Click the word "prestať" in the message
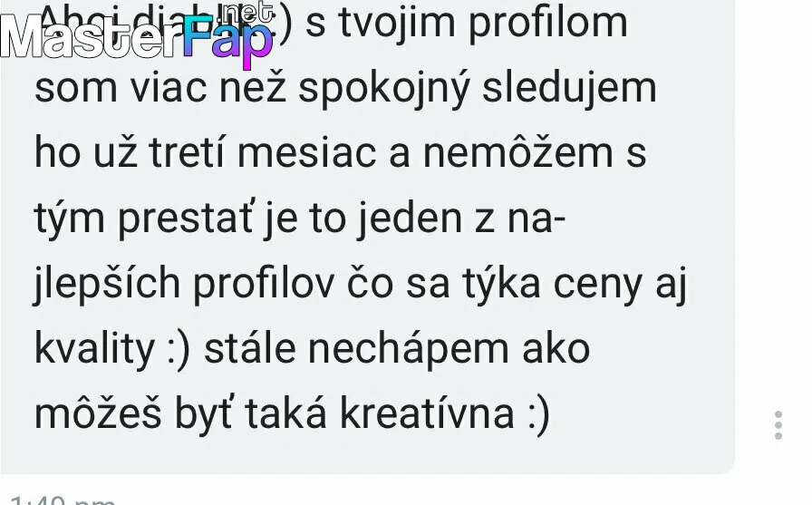Viewport: 812px width, 505px height. pyautogui.click(x=186, y=219)
